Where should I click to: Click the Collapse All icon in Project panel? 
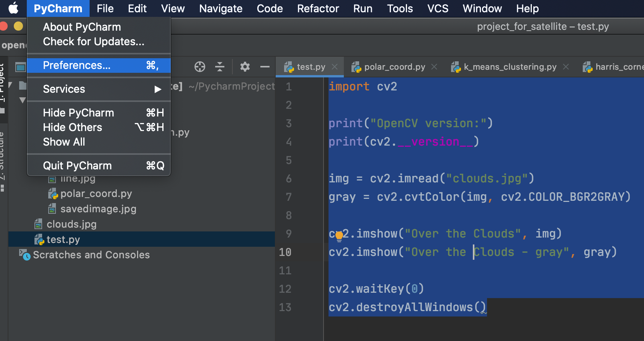(x=220, y=67)
